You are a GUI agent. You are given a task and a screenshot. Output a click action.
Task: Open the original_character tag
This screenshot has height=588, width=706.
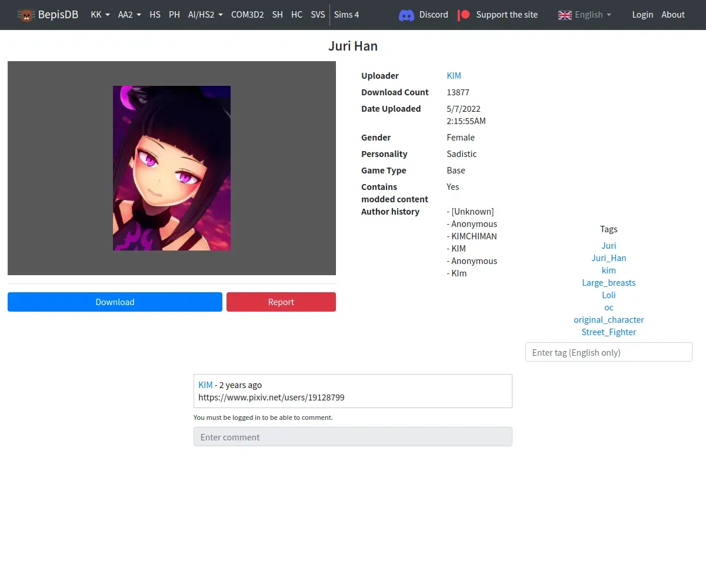609,320
